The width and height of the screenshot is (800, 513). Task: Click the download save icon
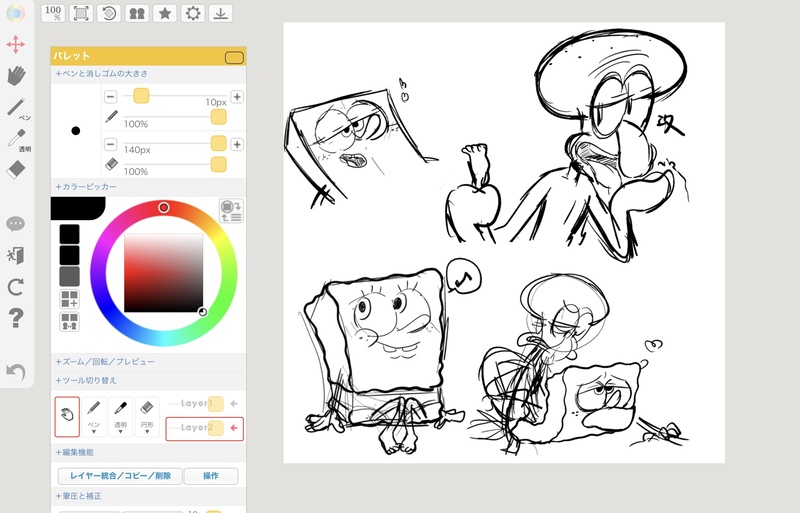coord(220,13)
